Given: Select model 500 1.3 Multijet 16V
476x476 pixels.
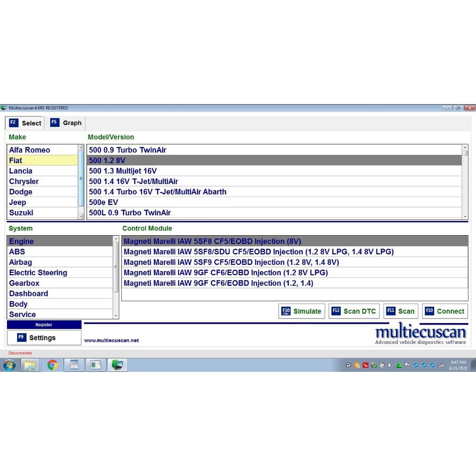Looking at the screenshot, I should point(274,171).
